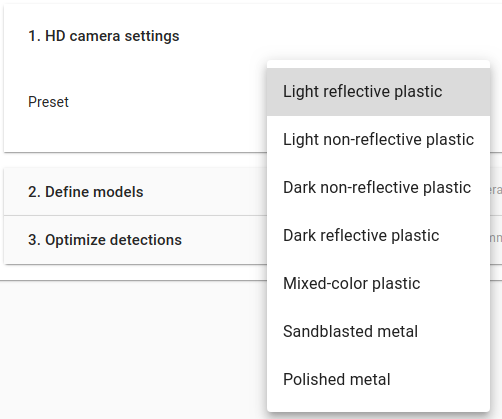Click truncated status text beside Optimize detections
Image resolution: width=502 pixels, height=419 pixels.
coord(496,238)
